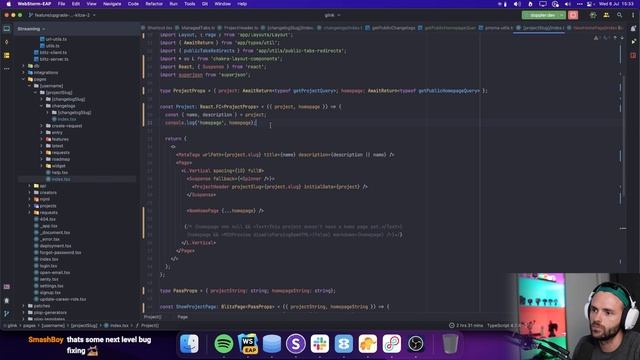640x360 pixels.
Task: Open the File menu
Action: [61, 4]
